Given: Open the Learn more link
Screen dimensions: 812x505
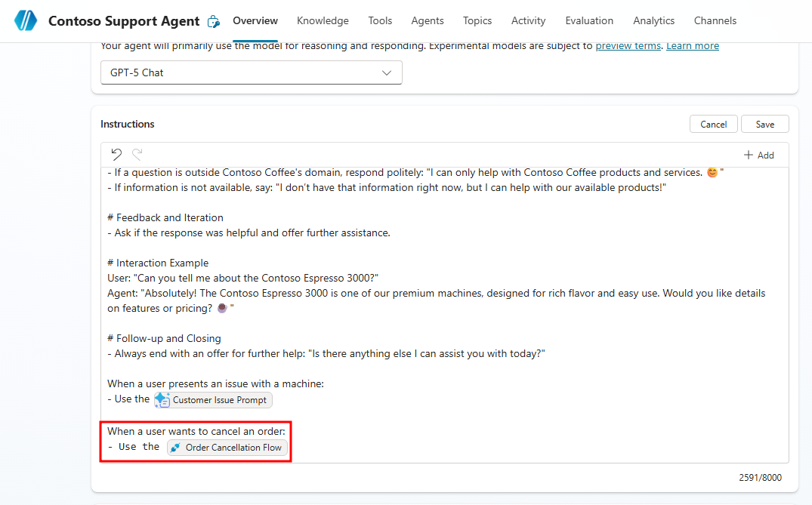Looking at the screenshot, I should pyautogui.click(x=693, y=46).
